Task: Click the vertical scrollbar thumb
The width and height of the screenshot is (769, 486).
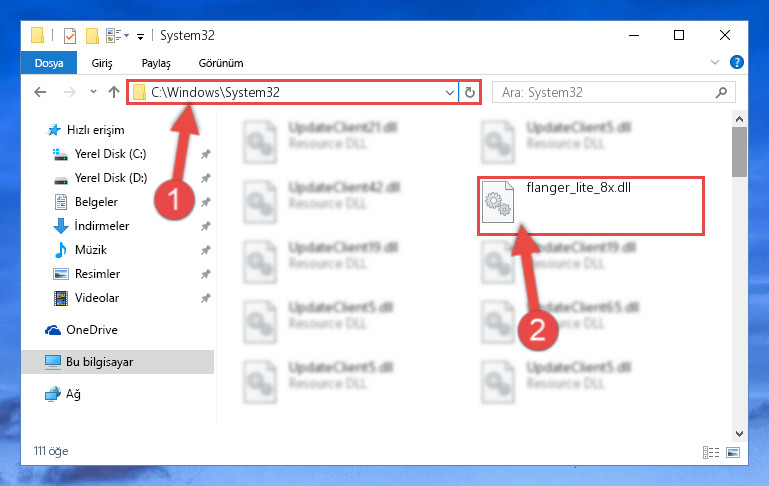Action: click(739, 152)
